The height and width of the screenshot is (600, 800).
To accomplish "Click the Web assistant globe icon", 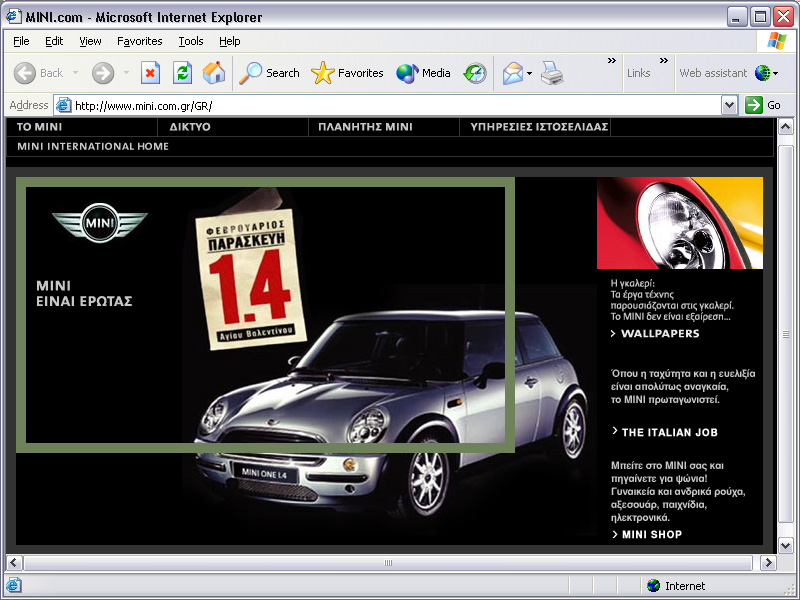I will point(762,73).
